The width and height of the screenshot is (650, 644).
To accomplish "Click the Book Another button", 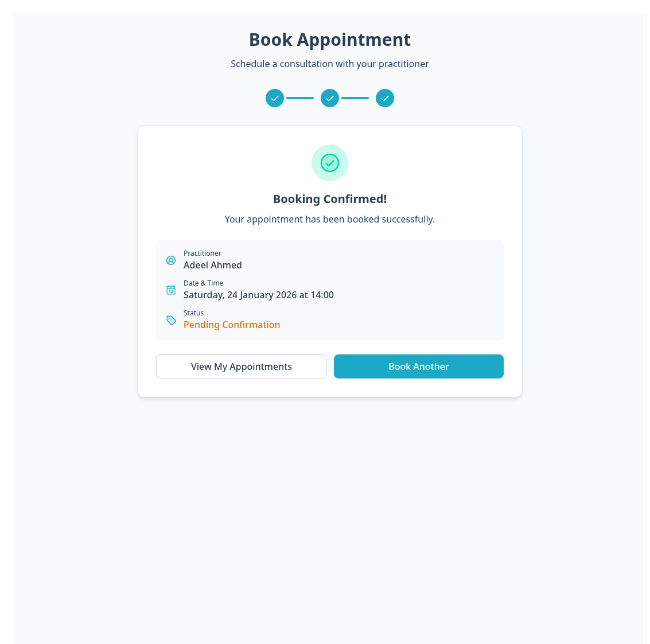I will point(418,366).
